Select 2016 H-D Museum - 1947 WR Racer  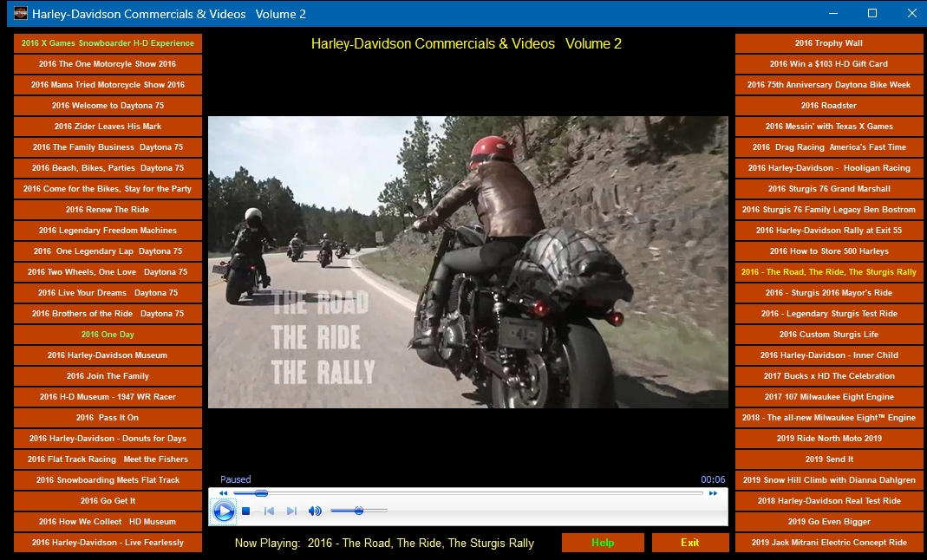[x=108, y=396]
